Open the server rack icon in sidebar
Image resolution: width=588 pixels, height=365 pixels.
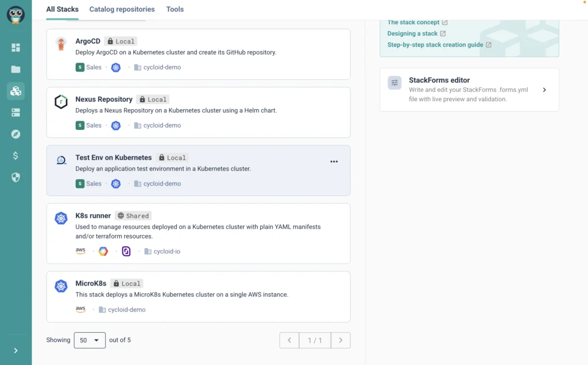click(16, 113)
